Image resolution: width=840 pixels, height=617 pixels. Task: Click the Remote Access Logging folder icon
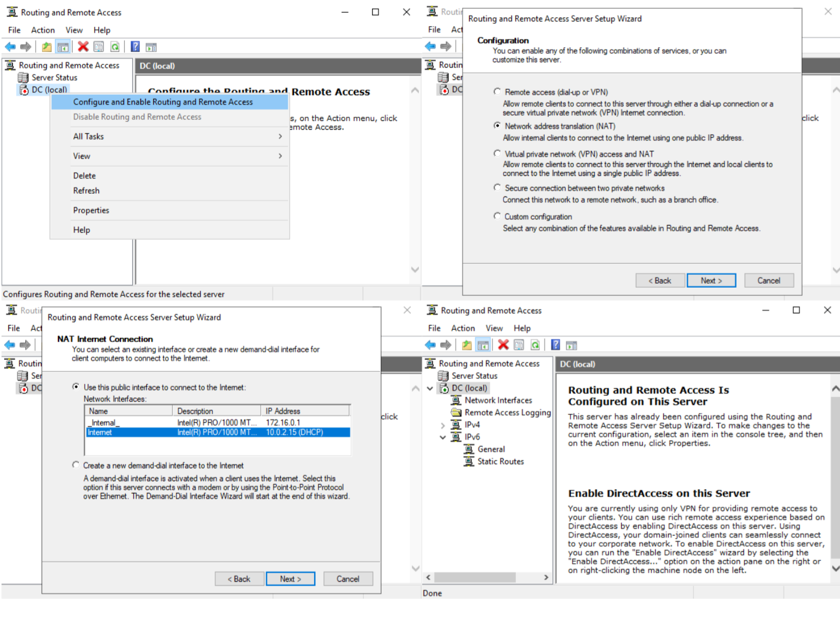pos(456,413)
